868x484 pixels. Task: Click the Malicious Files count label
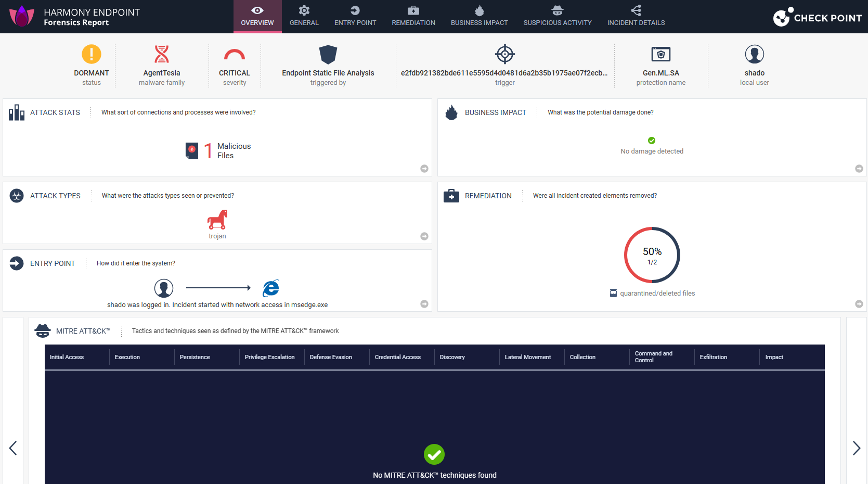234,151
